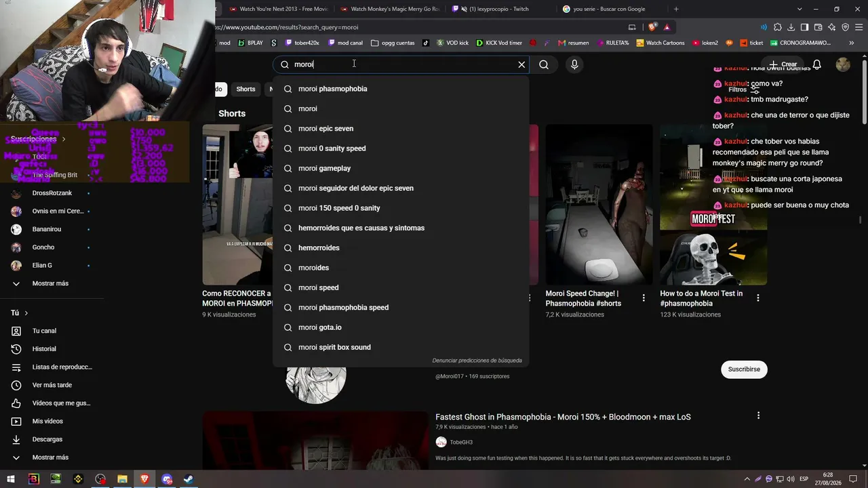The image size is (868, 488).
Task: Open "Tu canal" in the sidebar
Action: [x=44, y=331]
